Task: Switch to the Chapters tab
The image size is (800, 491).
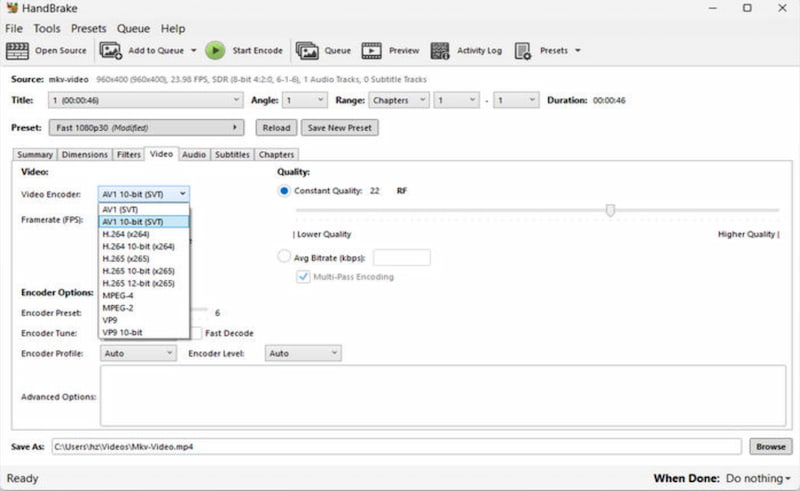Action: [276, 155]
